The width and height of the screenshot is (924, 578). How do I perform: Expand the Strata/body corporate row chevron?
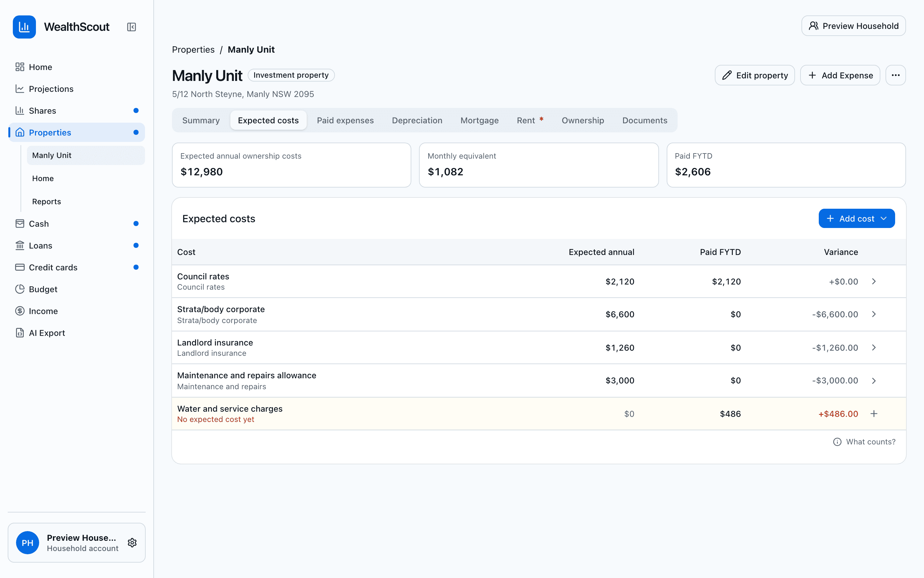click(874, 314)
